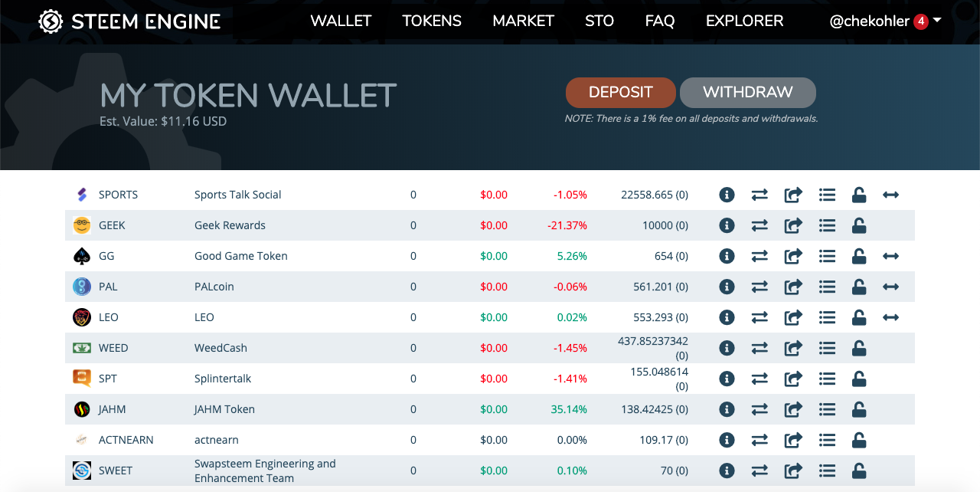Click the delegate double-arrow icon for LEO
Viewport: 980px width, 492px height.
890,317
